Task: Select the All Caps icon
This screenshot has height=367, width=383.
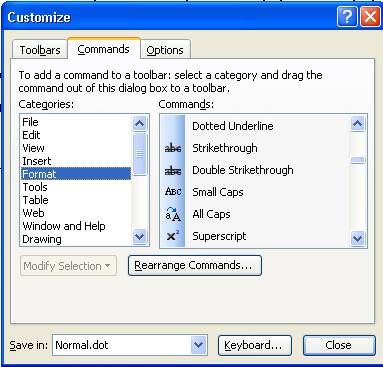Action: [173, 214]
